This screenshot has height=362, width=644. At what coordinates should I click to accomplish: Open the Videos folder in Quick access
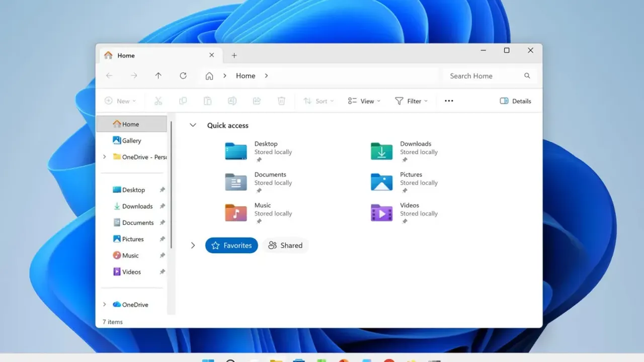pyautogui.click(x=382, y=213)
